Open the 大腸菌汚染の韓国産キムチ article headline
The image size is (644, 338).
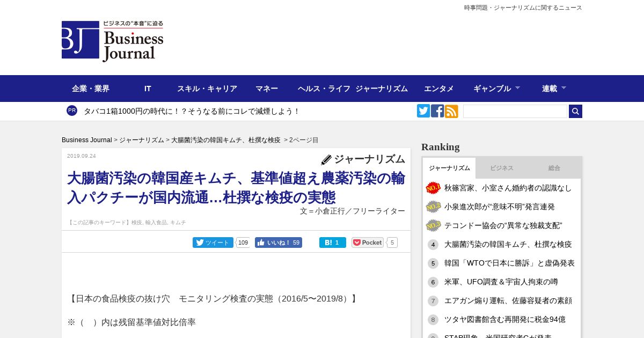click(x=236, y=188)
